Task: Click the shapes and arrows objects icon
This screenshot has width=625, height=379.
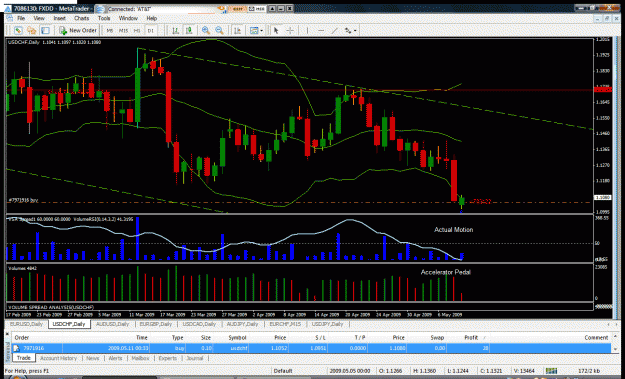Action: click(x=348, y=30)
